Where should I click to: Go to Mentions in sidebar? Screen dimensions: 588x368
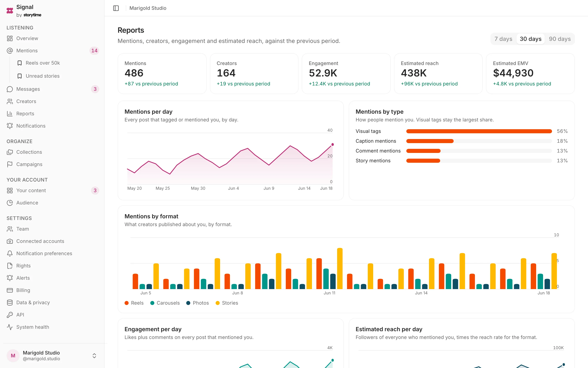52,51
